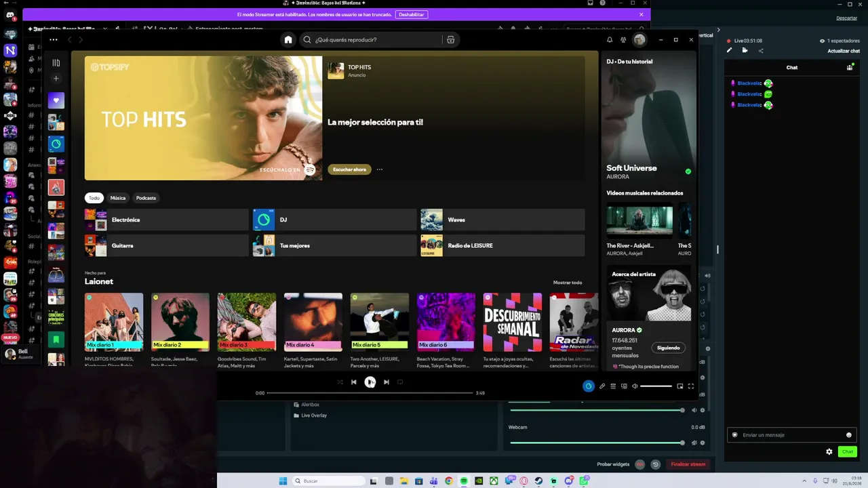Open Liked Songs heart playlist
The height and width of the screenshot is (488, 868).
pyautogui.click(x=56, y=100)
